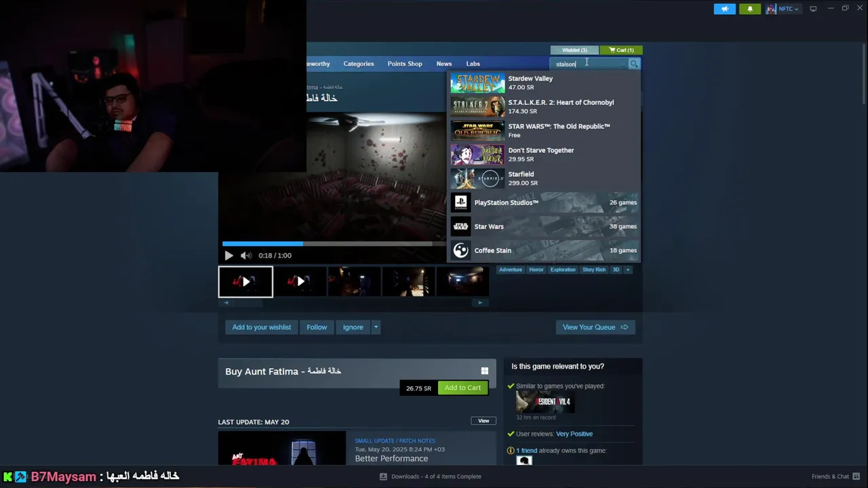
Task: Click the Adventure tag
Action: click(x=511, y=270)
